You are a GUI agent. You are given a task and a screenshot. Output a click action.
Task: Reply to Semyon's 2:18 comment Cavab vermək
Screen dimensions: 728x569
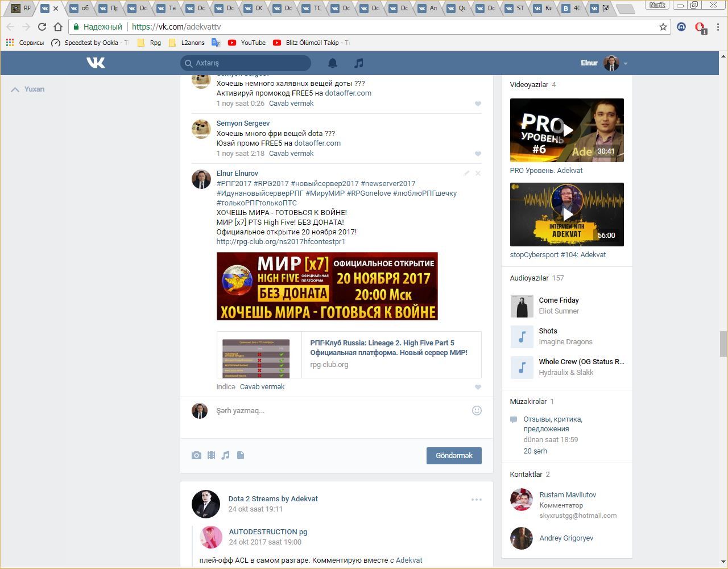click(x=291, y=153)
